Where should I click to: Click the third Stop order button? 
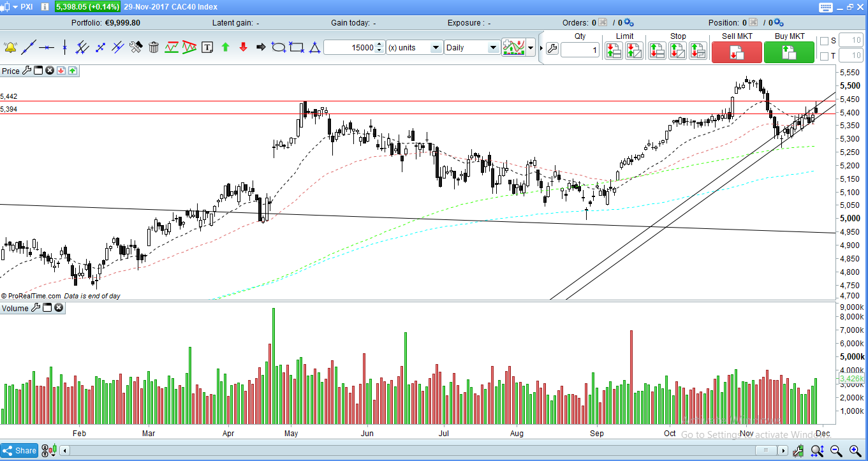coord(698,51)
